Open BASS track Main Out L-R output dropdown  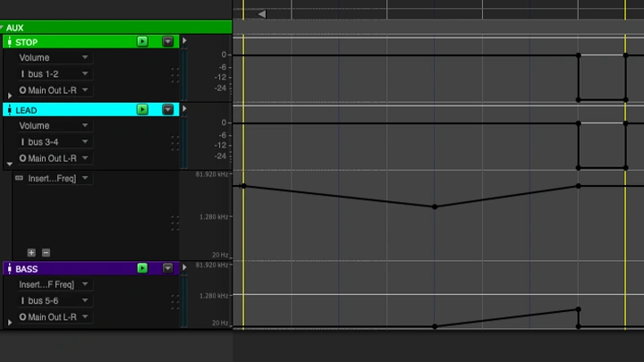coord(55,317)
